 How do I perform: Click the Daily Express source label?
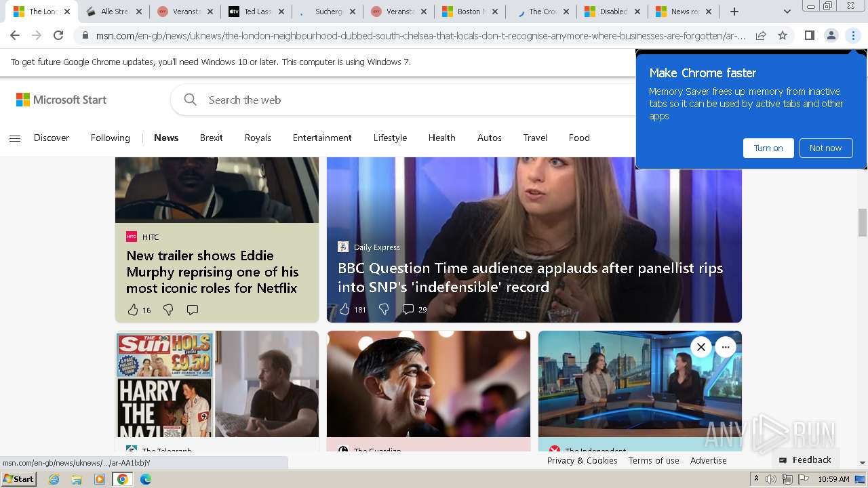click(x=377, y=247)
